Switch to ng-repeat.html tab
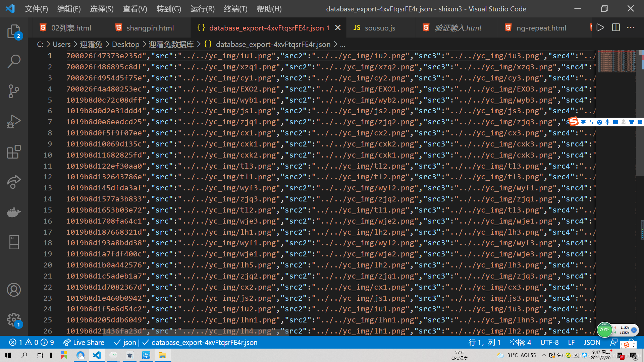This screenshot has height=362, width=644. click(541, 28)
